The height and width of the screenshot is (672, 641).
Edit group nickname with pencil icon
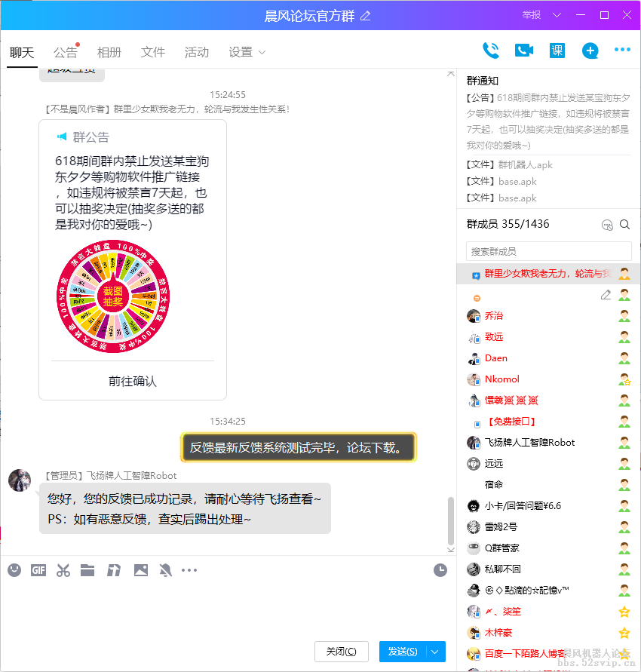606,296
